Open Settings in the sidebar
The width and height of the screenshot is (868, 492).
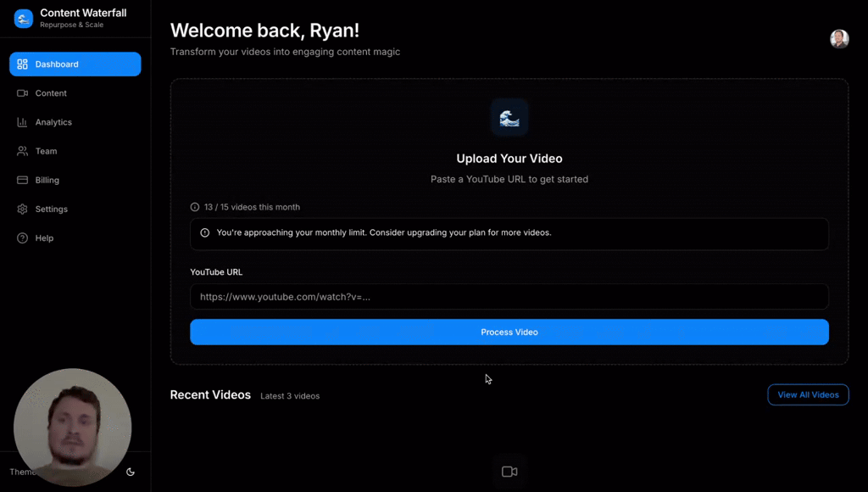tap(75, 209)
